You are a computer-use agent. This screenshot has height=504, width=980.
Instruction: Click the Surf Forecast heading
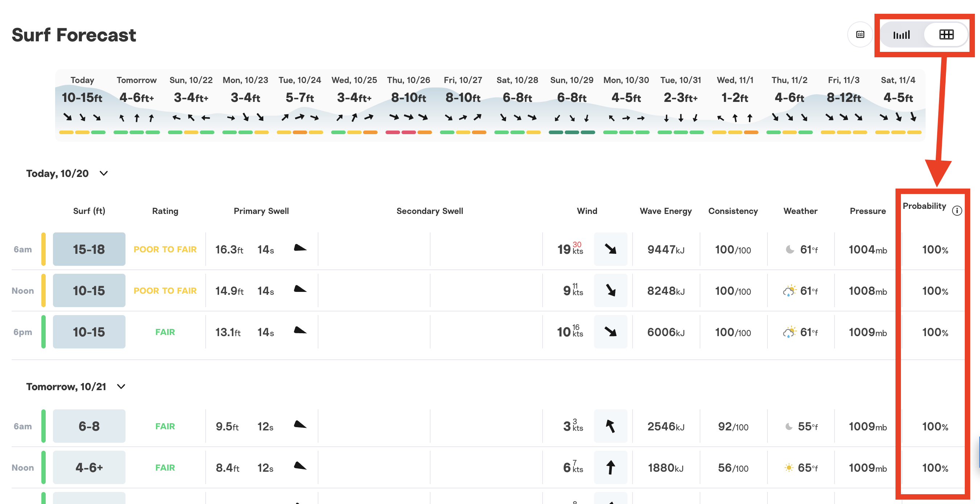pos(74,35)
